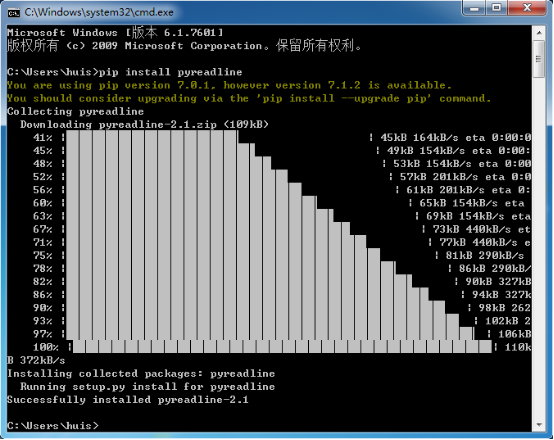Click the 'Successfully installed pyreadline-2.1' line
Screen dimensions: 554x440
[128, 400]
